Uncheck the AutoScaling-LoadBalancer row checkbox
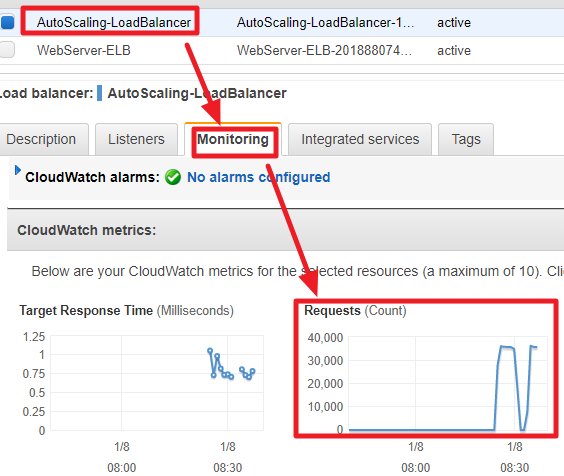 [7, 22]
